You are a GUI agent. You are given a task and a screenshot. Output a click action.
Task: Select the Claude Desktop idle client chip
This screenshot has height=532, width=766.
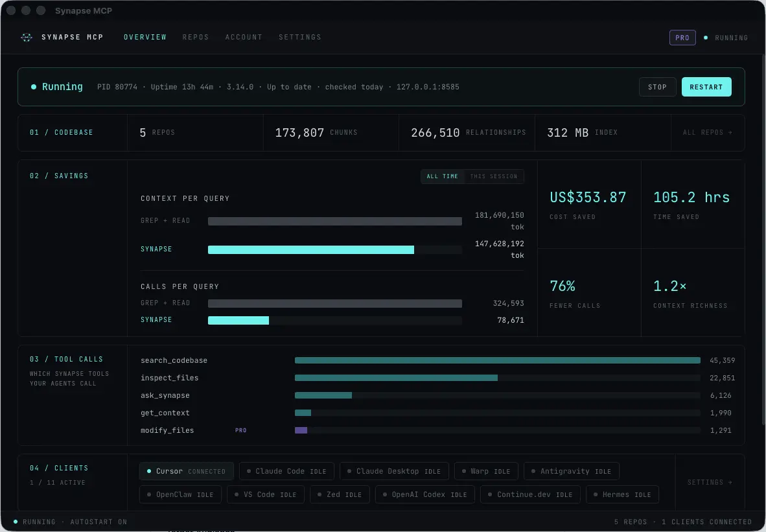pyautogui.click(x=394, y=472)
